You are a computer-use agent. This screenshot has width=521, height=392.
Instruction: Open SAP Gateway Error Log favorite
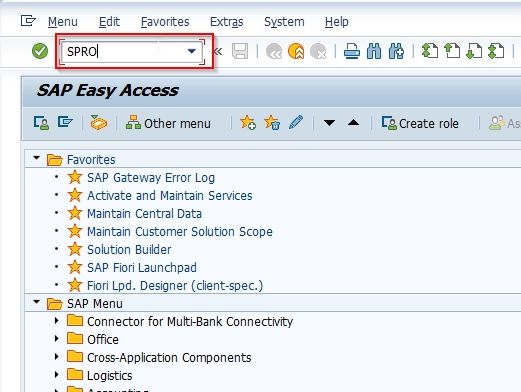[x=151, y=178]
